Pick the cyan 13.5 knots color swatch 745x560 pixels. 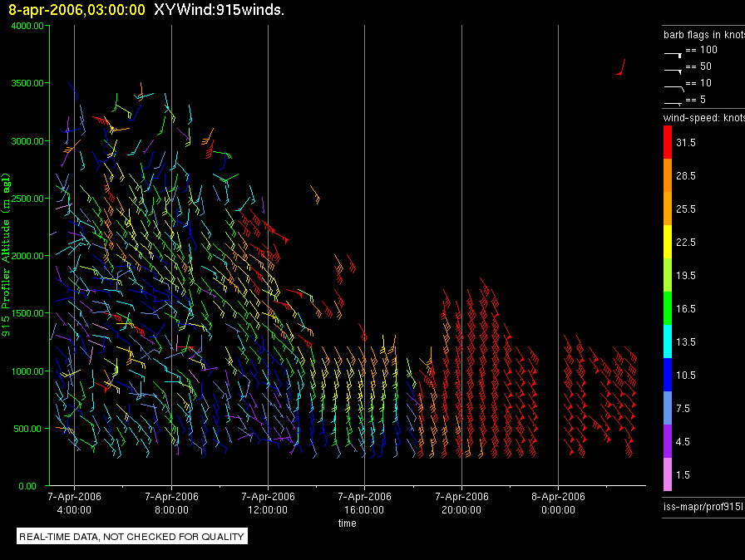click(668, 341)
